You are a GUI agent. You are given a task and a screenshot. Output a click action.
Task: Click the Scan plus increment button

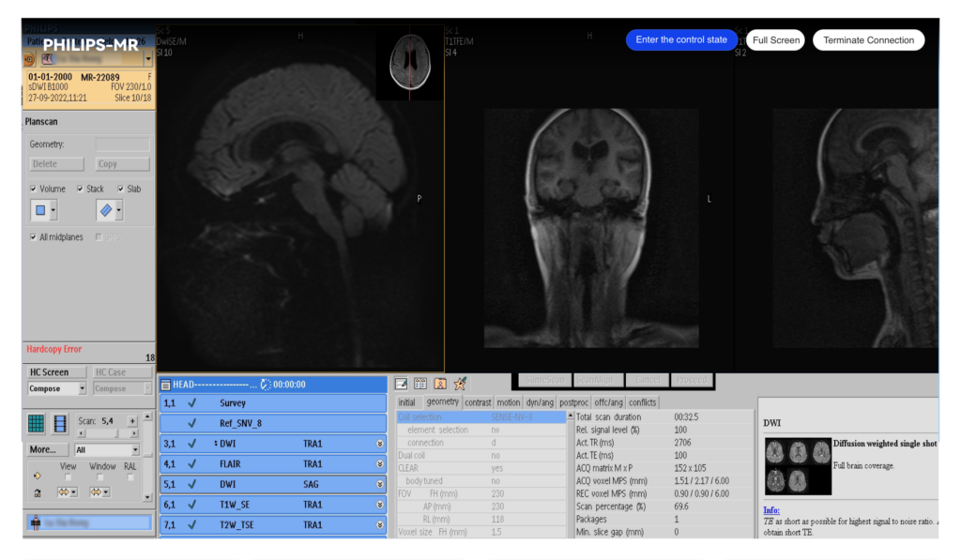click(x=131, y=421)
